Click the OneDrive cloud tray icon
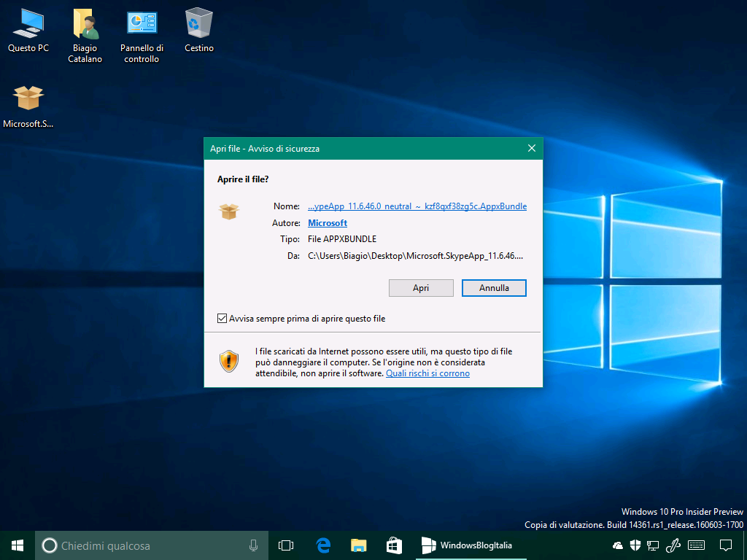This screenshot has width=747, height=560. (618, 545)
